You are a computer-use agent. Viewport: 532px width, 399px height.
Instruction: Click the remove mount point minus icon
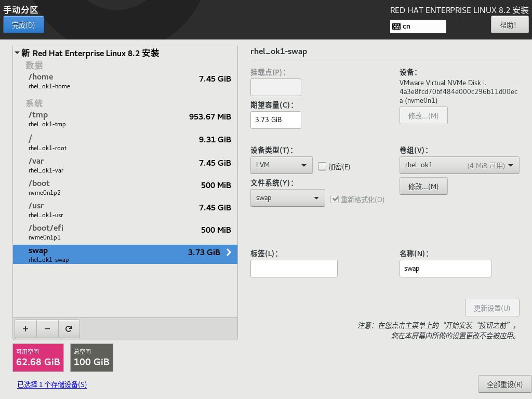point(47,329)
